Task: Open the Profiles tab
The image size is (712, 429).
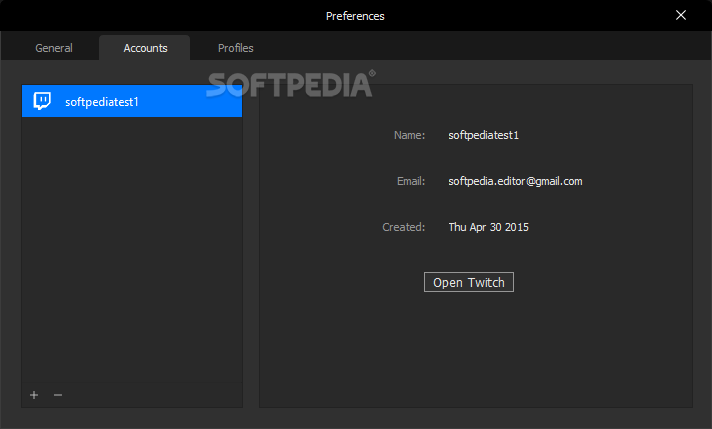Action: 236,48
